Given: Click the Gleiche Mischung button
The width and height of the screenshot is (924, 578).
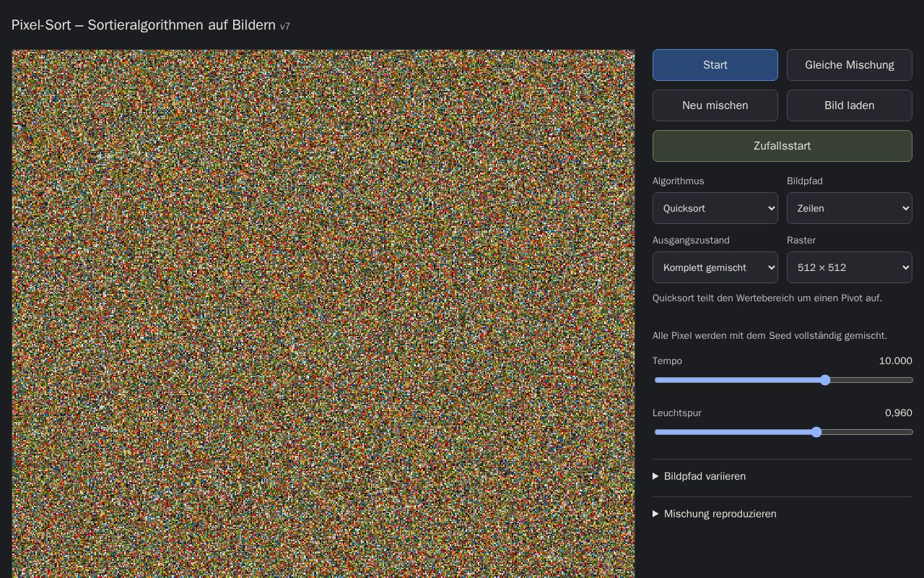Looking at the screenshot, I should click(850, 65).
